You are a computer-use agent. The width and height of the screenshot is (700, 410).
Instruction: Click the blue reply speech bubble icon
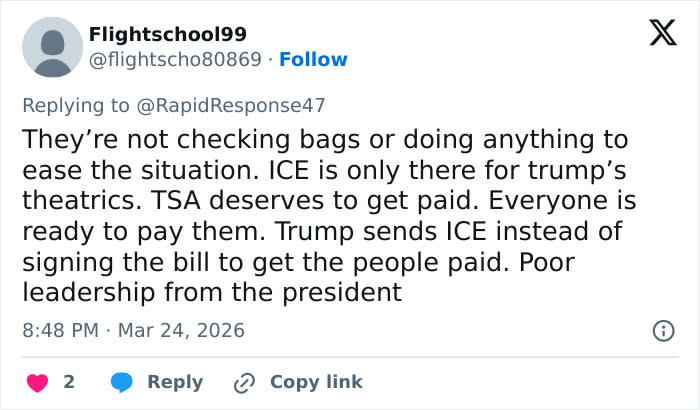point(122,382)
